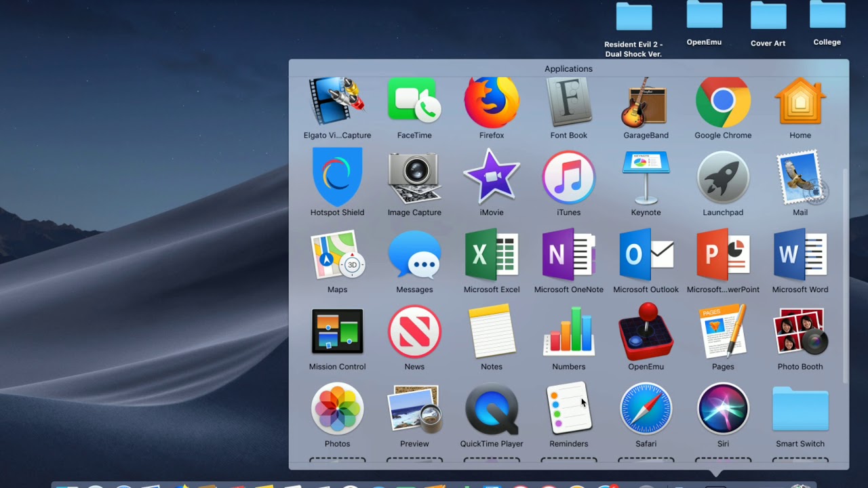868x488 pixels.
Task: Launch Preview
Action: 414,409
